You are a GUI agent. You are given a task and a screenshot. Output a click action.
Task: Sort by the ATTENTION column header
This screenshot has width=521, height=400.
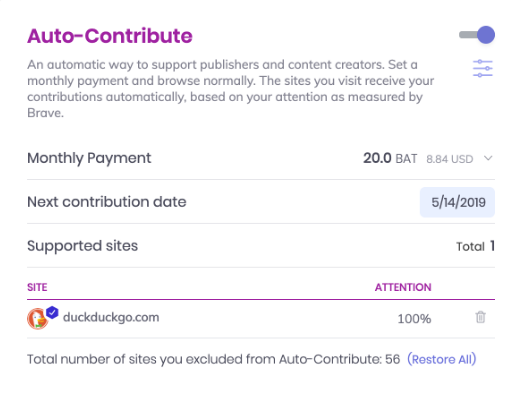click(x=403, y=287)
